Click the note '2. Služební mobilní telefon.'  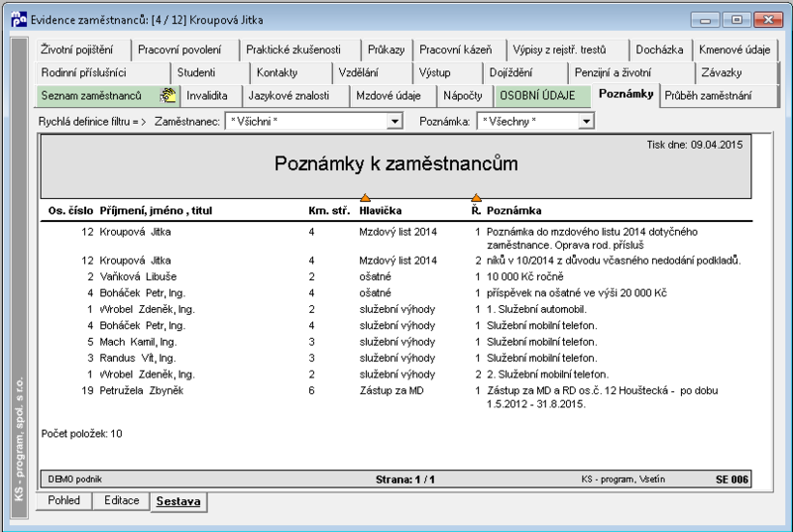click(x=548, y=374)
